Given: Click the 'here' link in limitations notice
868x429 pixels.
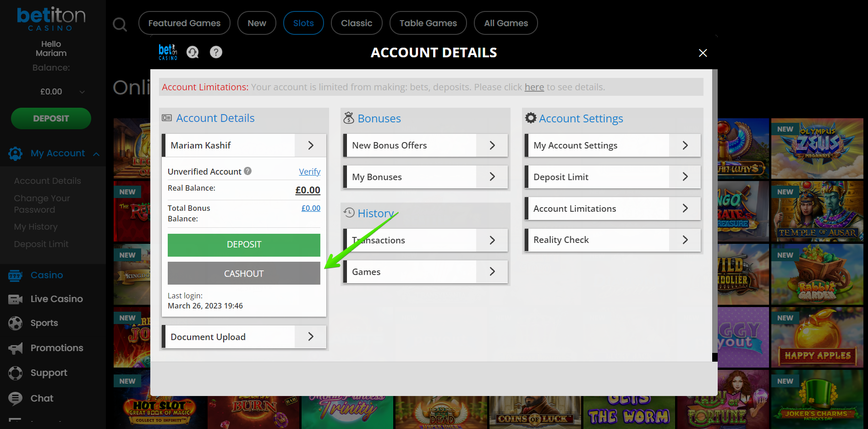Looking at the screenshot, I should [534, 87].
